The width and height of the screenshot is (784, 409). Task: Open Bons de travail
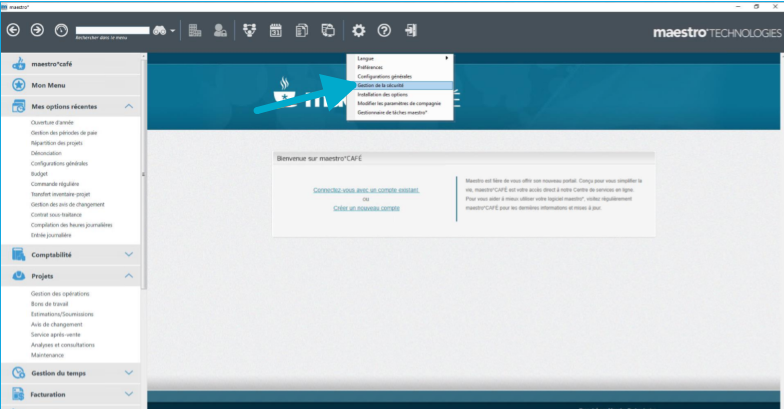(x=50, y=304)
